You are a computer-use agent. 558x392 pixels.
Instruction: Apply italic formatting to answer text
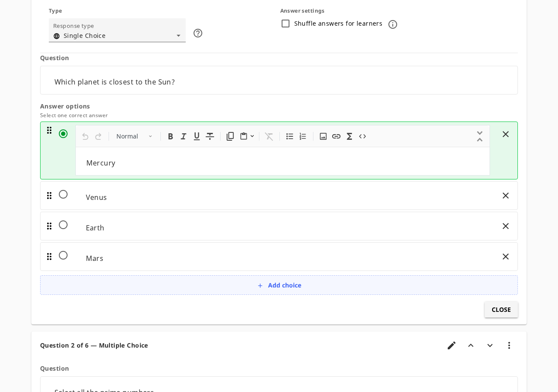tap(184, 136)
